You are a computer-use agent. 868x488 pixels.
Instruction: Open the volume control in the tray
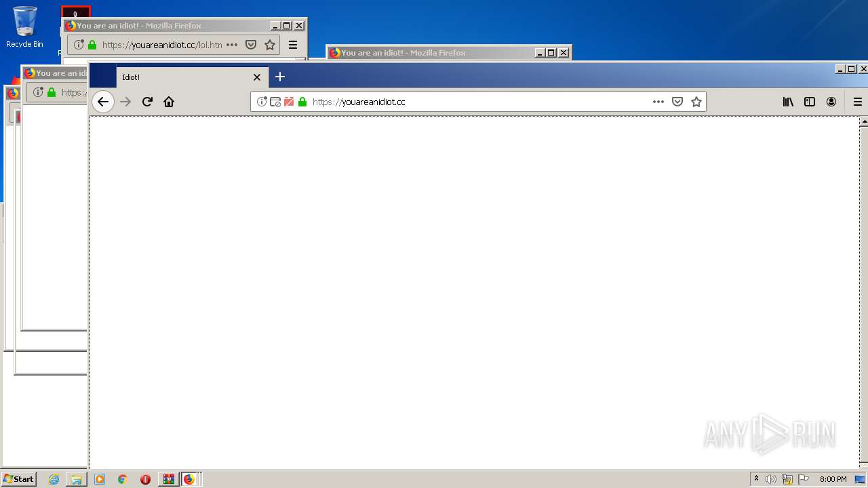click(x=771, y=479)
